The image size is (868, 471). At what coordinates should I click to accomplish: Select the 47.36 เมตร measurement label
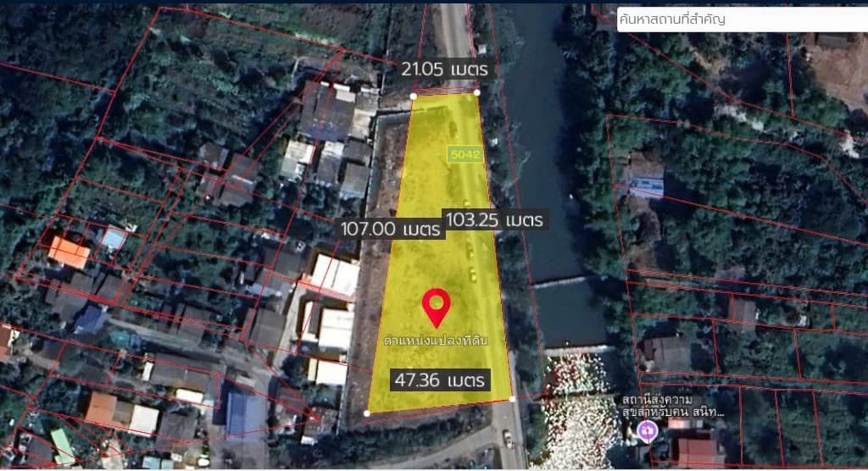(441, 379)
